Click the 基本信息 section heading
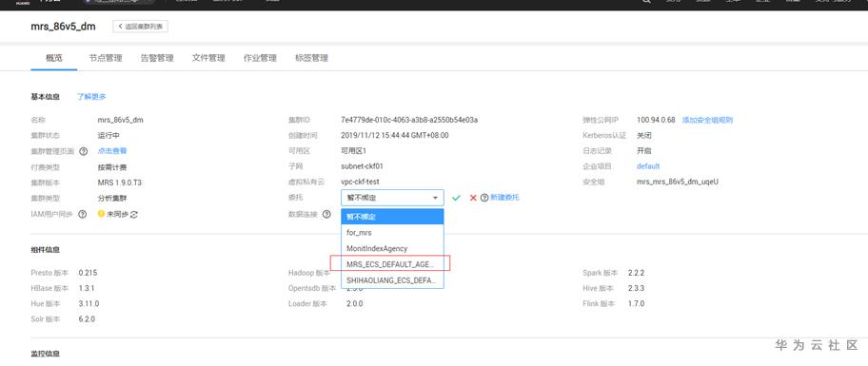This screenshot has width=868, height=366. 46,97
